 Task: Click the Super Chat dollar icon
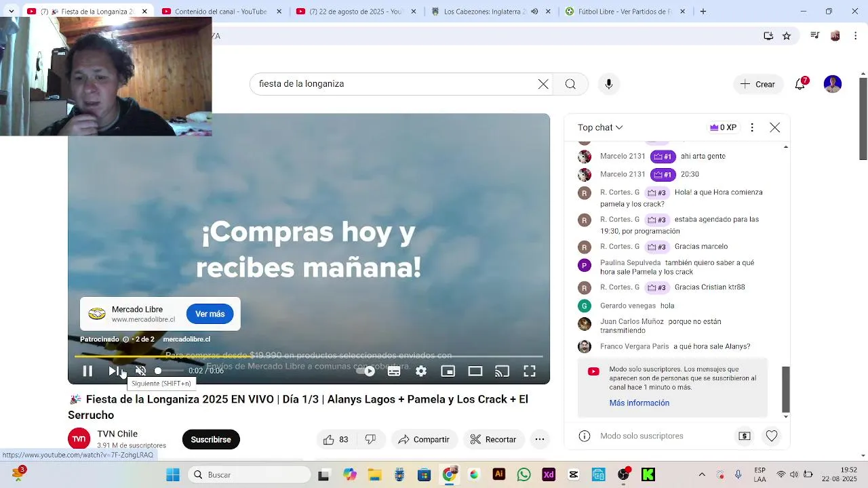pos(745,436)
